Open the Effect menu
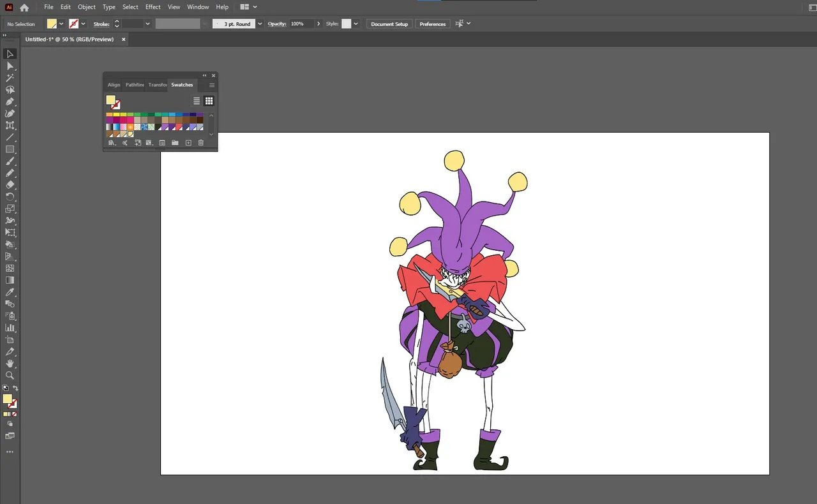The image size is (817, 504). pyautogui.click(x=153, y=7)
